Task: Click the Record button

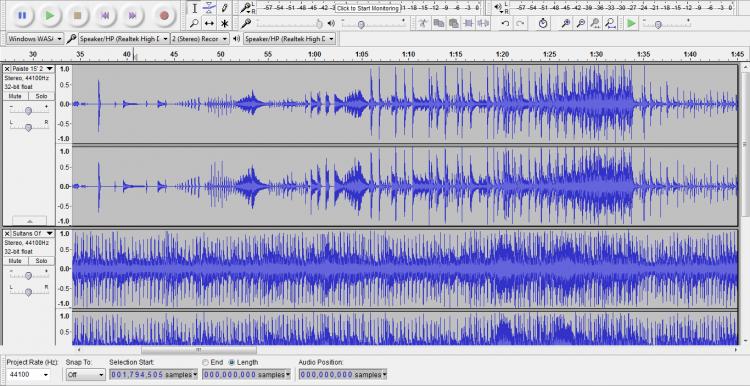Action: click(164, 15)
